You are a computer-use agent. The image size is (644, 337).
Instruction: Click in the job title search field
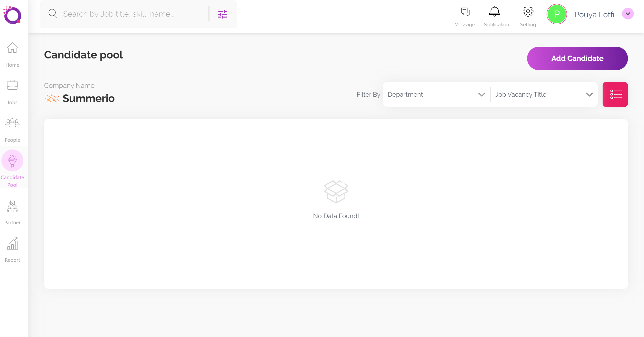133,14
